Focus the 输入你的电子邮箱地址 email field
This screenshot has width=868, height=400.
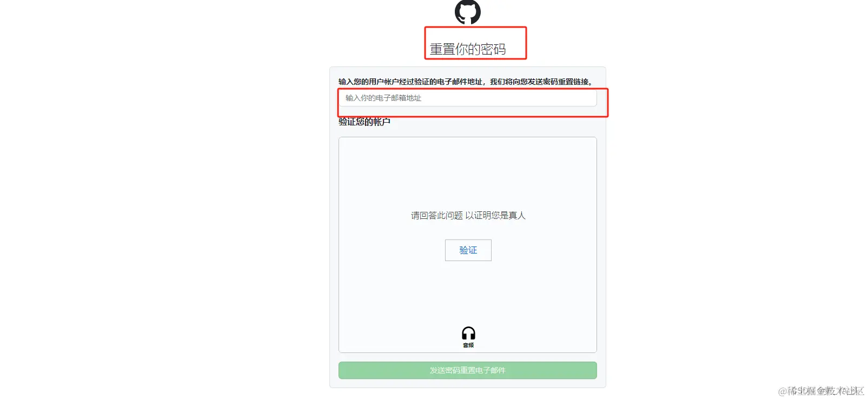[468, 98]
